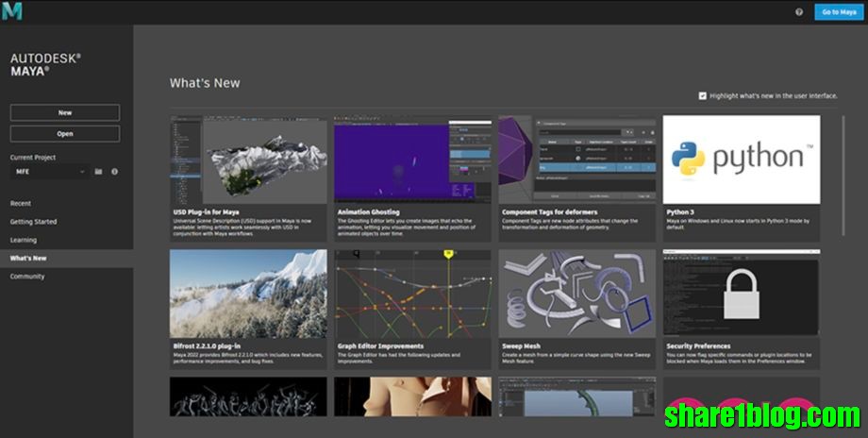Open the help question mark icon
Screen dimensions: 868x438
[x=799, y=12]
